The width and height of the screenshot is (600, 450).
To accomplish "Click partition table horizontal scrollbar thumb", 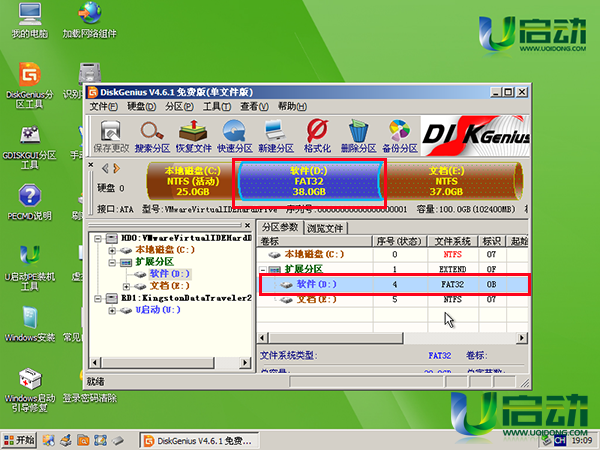I will click(x=335, y=338).
